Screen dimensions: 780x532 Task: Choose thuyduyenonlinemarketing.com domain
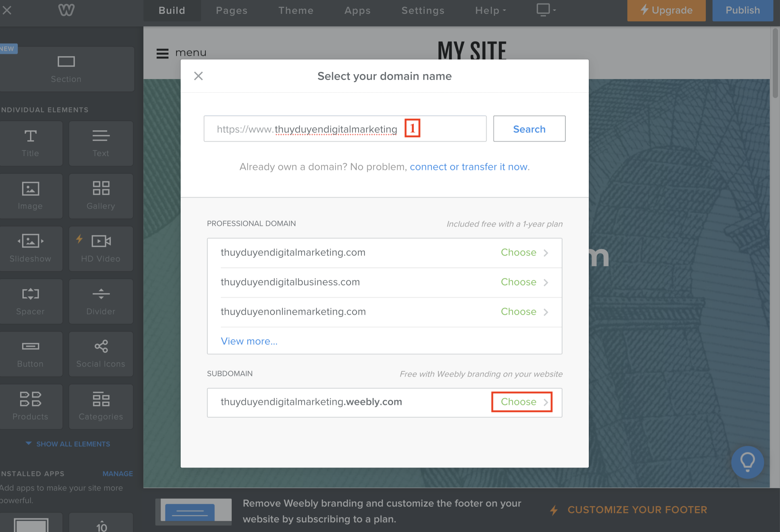524,311
